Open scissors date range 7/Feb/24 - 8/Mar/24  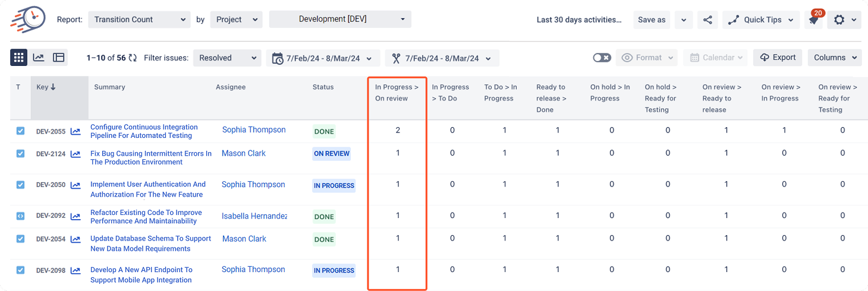[442, 58]
